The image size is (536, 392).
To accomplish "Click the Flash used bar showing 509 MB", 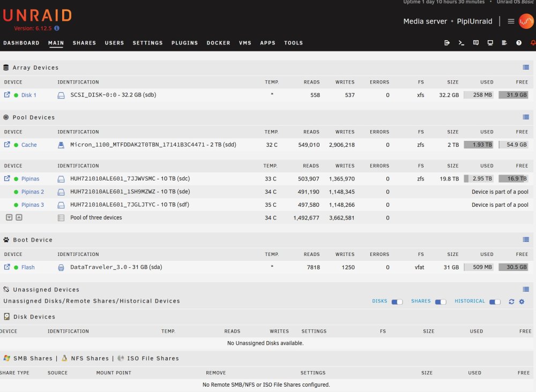I will (x=479, y=267).
